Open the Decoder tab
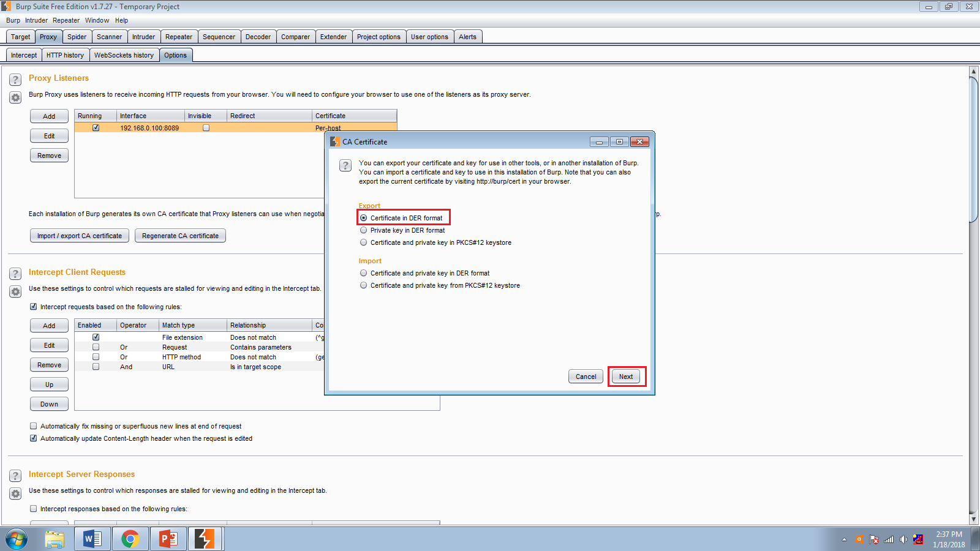 tap(258, 37)
